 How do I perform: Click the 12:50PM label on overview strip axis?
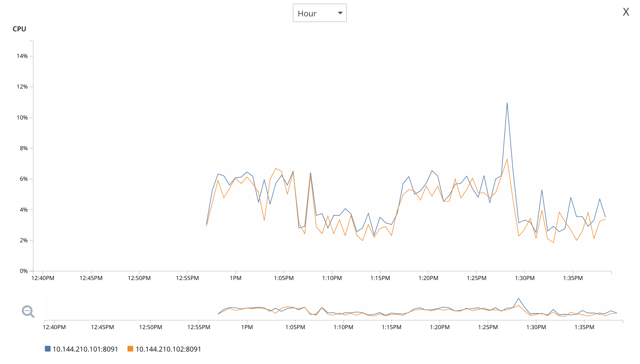coord(150,327)
